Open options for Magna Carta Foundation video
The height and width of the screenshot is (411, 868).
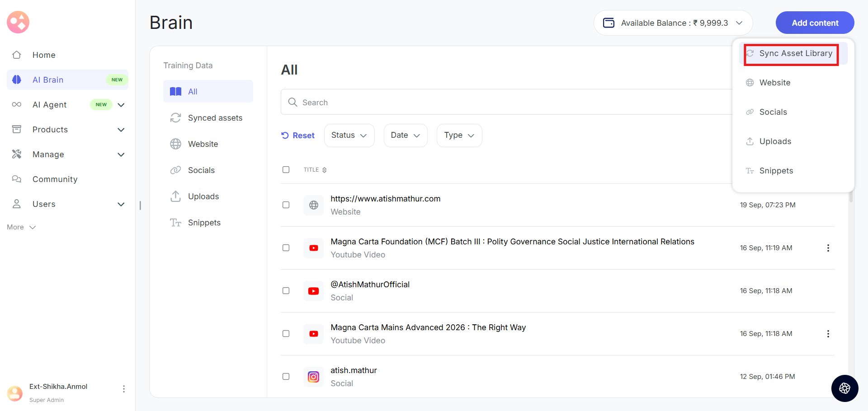tap(828, 248)
